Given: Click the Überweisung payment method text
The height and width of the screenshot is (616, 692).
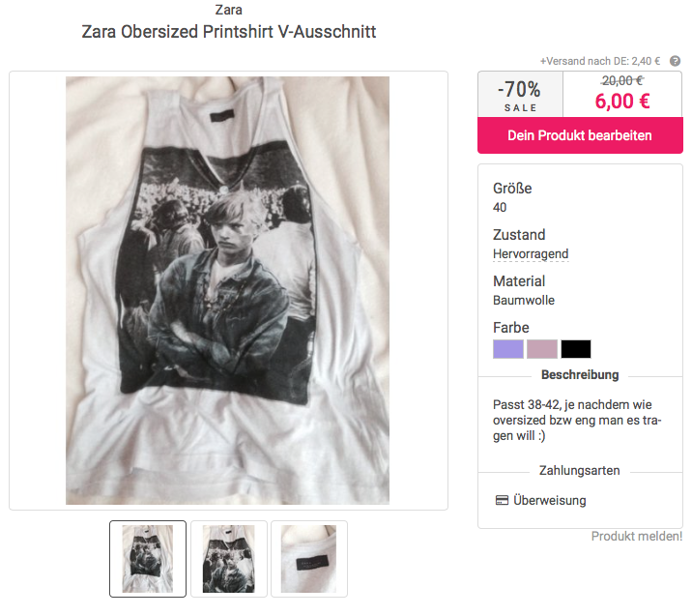Looking at the screenshot, I should coord(550,500).
